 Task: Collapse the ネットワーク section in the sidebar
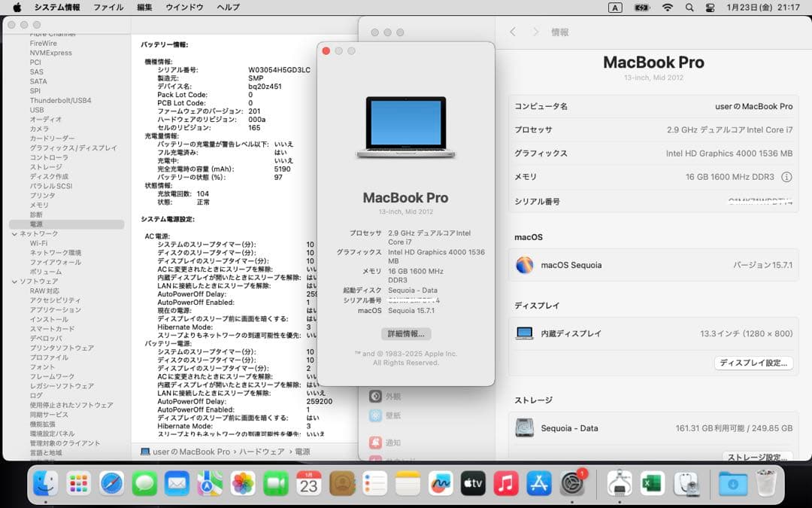click(x=17, y=234)
